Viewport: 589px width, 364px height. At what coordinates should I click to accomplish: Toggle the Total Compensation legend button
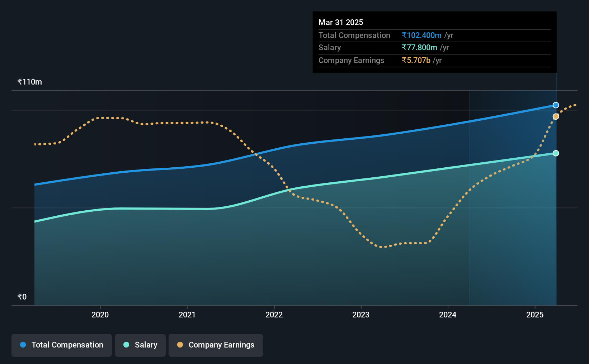(61, 345)
